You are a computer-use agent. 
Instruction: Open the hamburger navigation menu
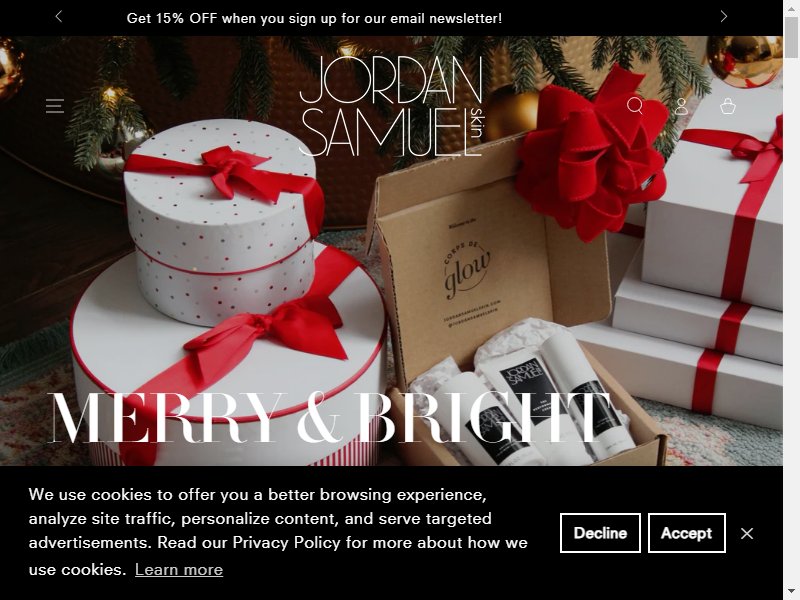(x=55, y=106)
